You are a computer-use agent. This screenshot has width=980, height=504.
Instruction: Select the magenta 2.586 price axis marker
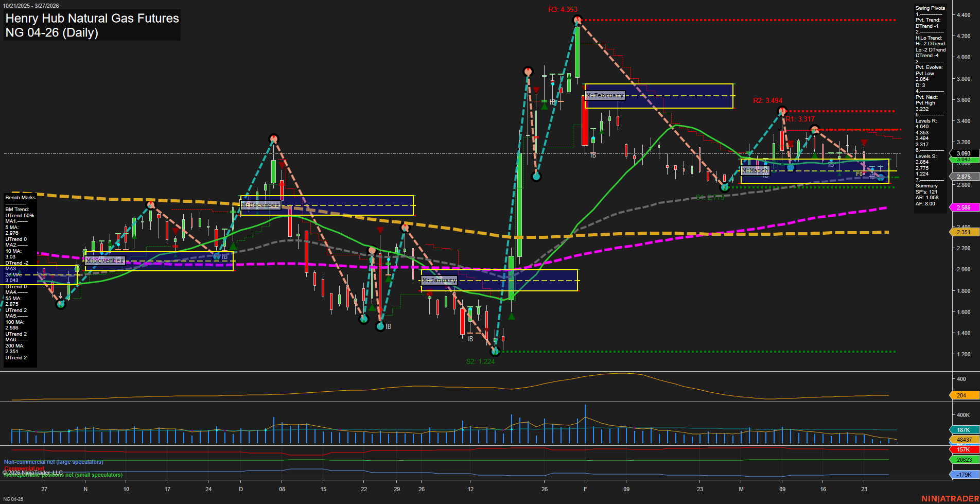coord(964,207)
